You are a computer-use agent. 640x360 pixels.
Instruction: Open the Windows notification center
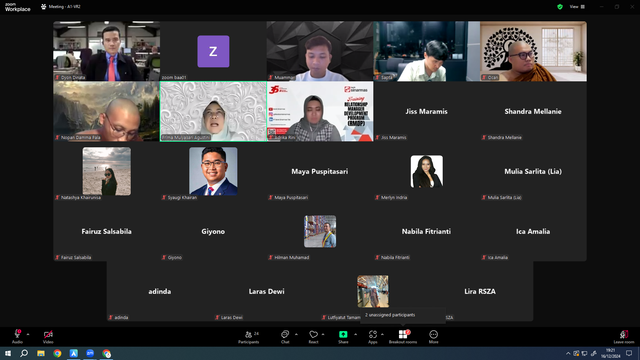pos(629,353)
